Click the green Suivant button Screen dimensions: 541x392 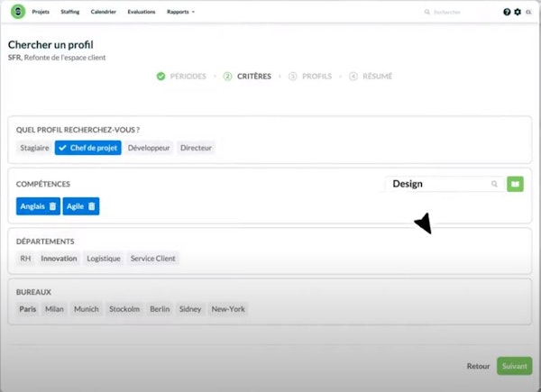[514, 367]
